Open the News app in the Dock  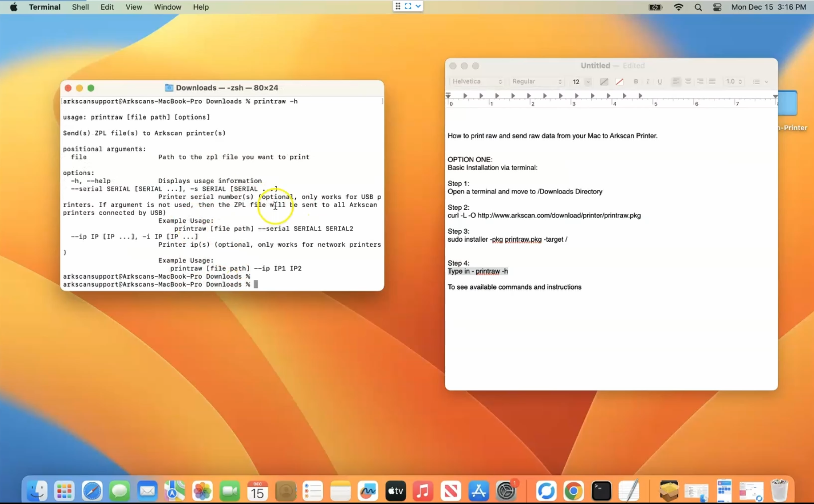coord(451,490)
